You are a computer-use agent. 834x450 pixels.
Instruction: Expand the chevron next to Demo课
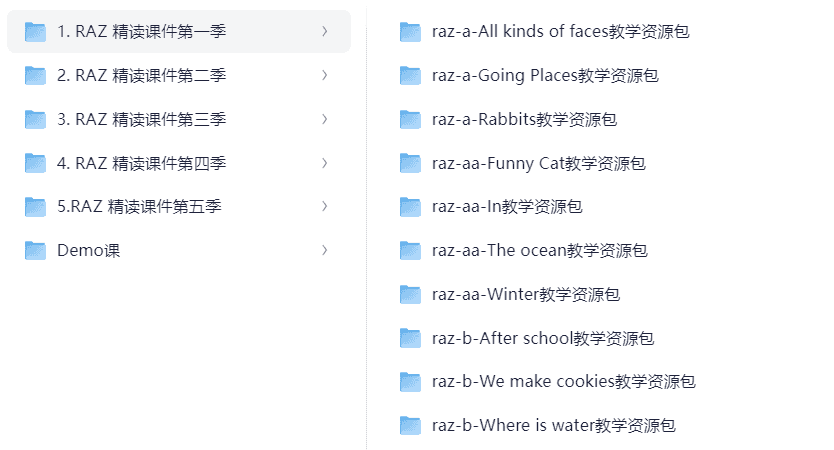(325, 250)
